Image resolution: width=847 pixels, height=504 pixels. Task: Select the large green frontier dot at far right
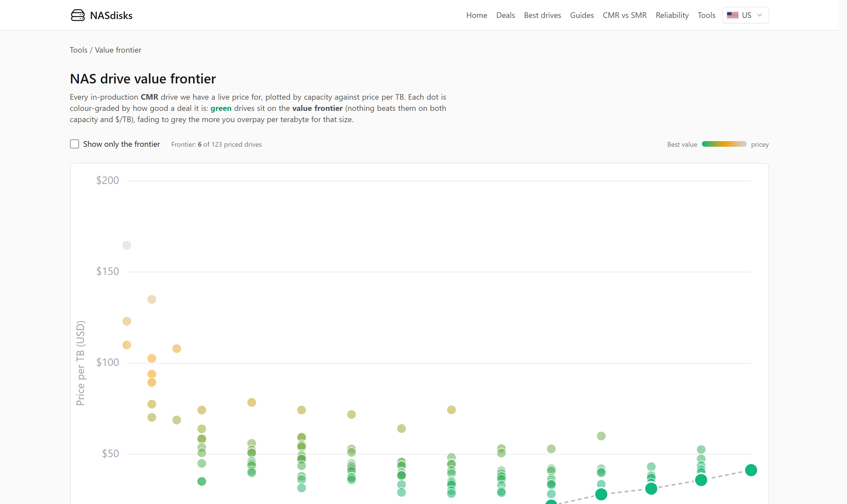click(751, 470)
